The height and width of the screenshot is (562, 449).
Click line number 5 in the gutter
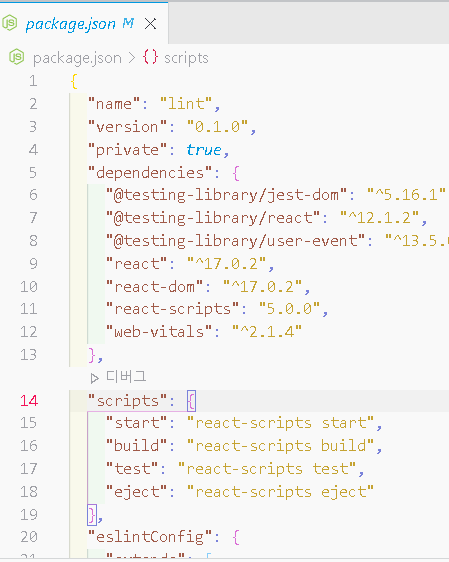tap(33, 173)
